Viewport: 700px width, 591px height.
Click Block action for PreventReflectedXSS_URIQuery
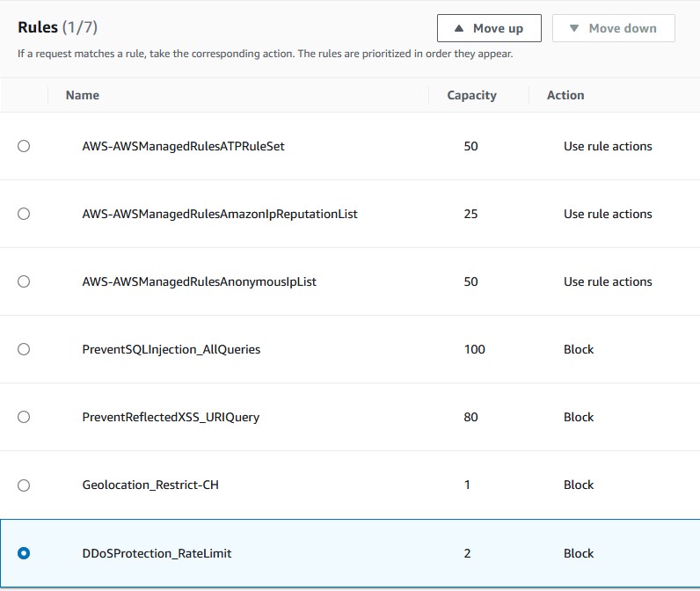(579, 417)
